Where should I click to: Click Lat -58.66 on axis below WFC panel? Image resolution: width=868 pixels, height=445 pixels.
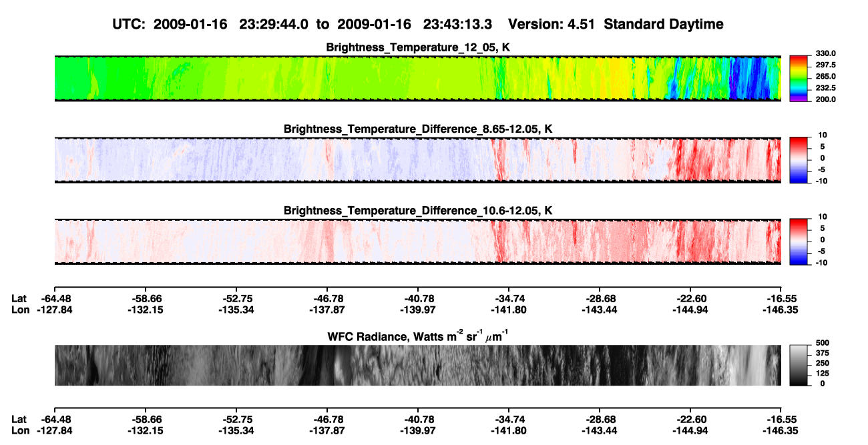pos(145,419)
